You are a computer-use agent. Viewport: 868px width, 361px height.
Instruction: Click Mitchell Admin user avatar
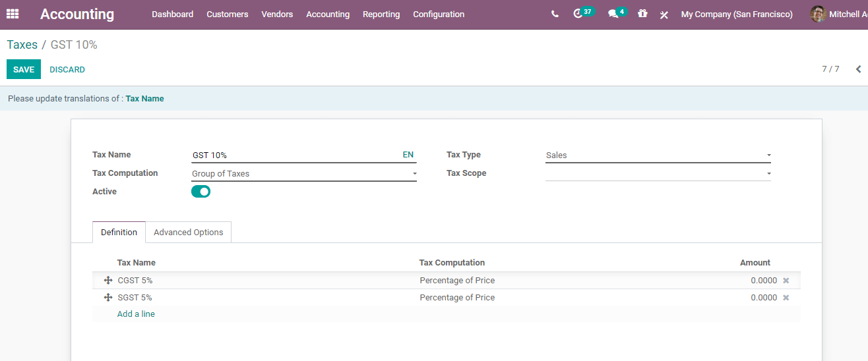(818, 14)
